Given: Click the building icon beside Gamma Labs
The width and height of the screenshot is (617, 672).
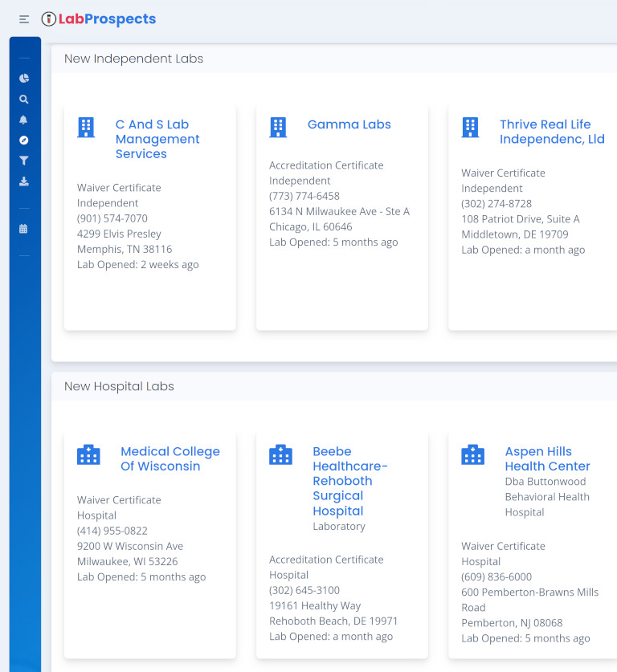Looking at the screenshot, I should 278,127.
